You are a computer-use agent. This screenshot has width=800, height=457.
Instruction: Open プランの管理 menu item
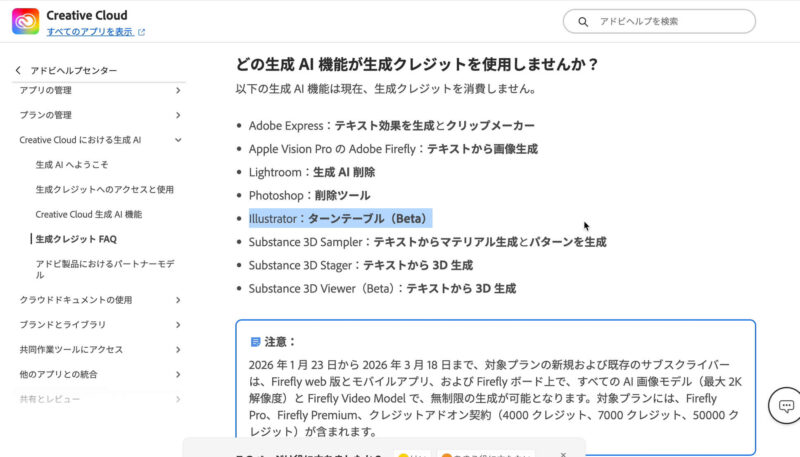45,115
